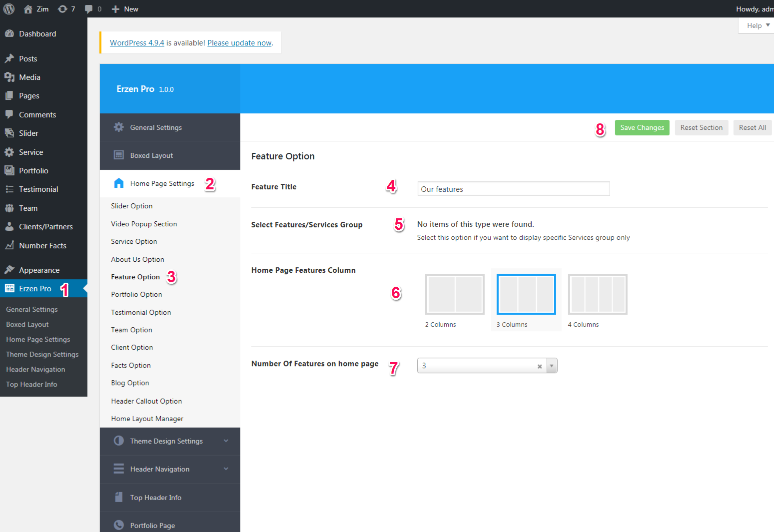Viewport: 774px width, 532px height.
Task: Open the Team Option section
Action: pyautogui.click(x=131, y=330)
